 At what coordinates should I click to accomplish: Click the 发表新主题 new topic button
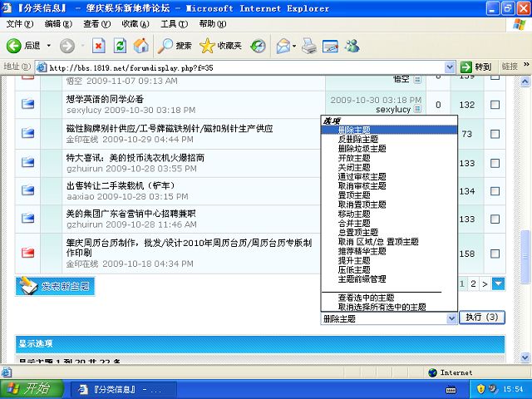tap(53, 286)
